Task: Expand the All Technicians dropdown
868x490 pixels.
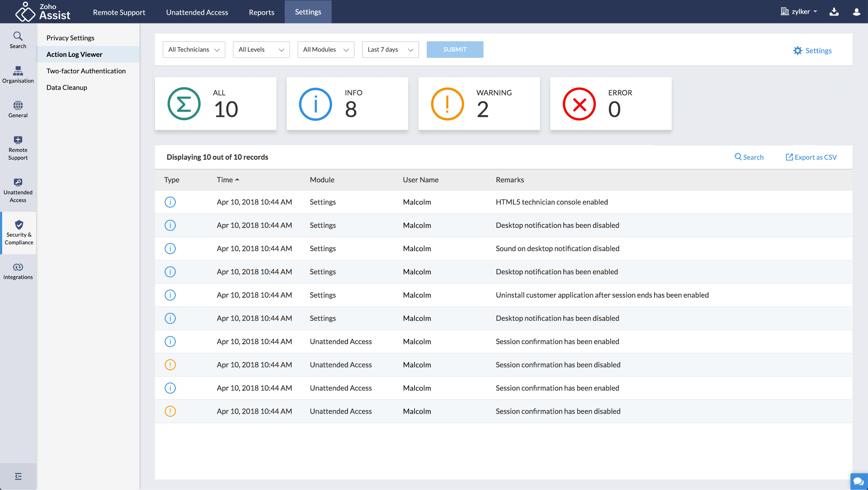Action: coord(194,49)
